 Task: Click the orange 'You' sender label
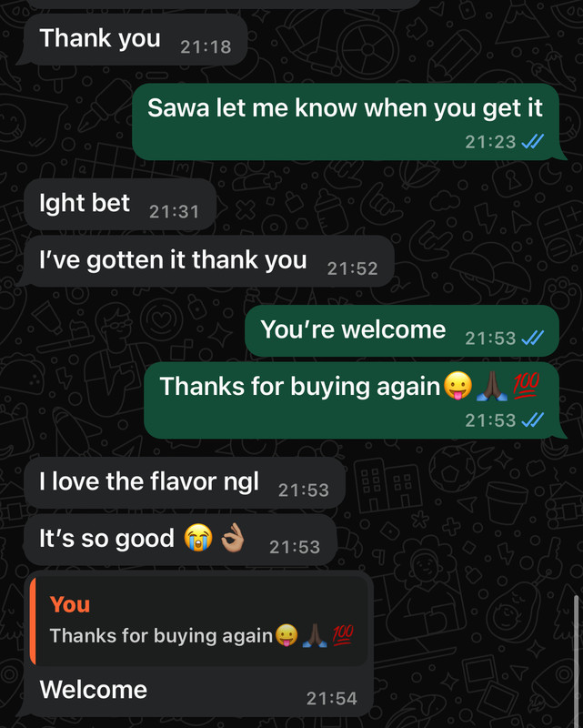70,604
